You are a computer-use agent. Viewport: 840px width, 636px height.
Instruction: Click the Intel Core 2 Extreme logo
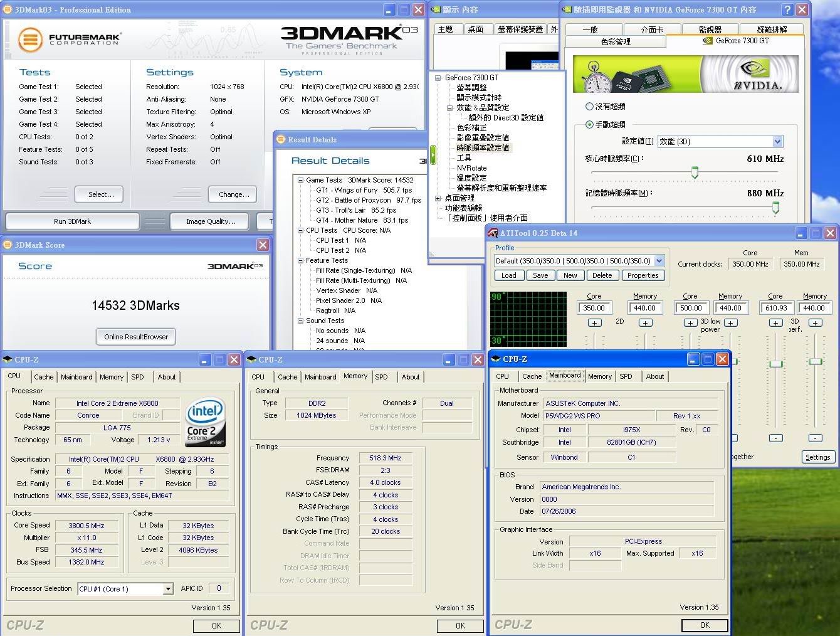(205, 423)
